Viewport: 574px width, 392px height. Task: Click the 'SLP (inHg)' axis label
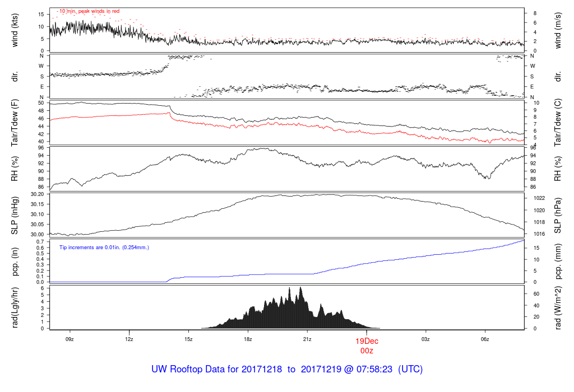pos(15,216)
